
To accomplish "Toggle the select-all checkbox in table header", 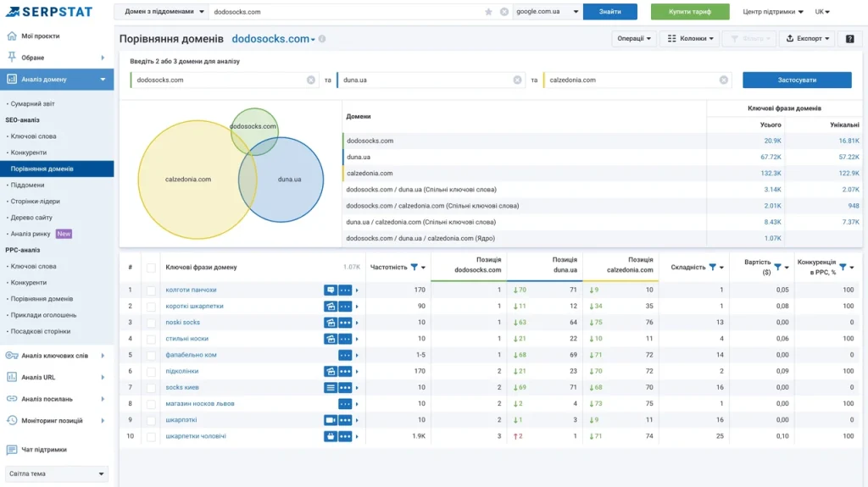I will [151, 268].
